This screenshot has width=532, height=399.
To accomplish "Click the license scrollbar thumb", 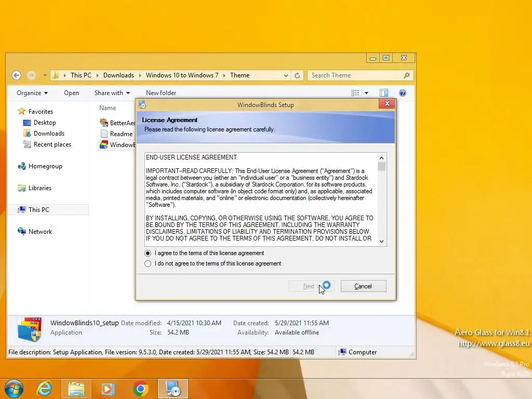I will pyautogui.click(x=381, y=166).
